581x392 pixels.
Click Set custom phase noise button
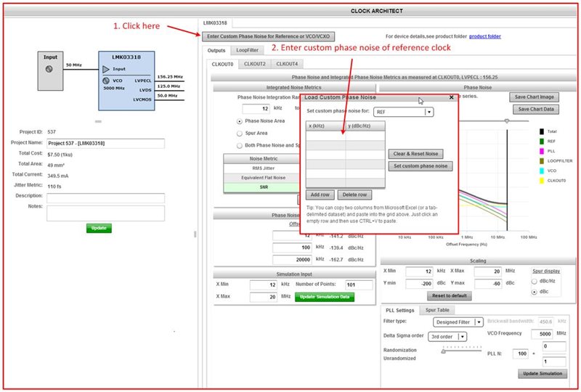420,166
